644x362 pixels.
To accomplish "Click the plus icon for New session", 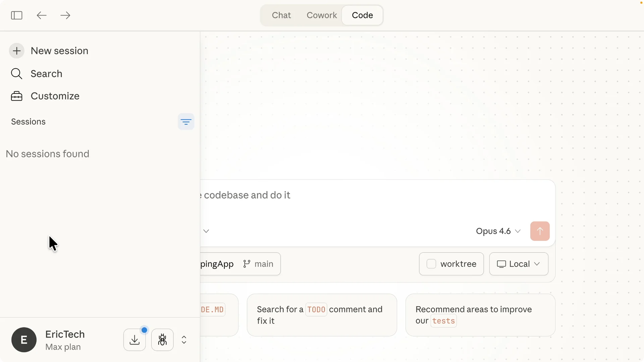I will 16,51.
